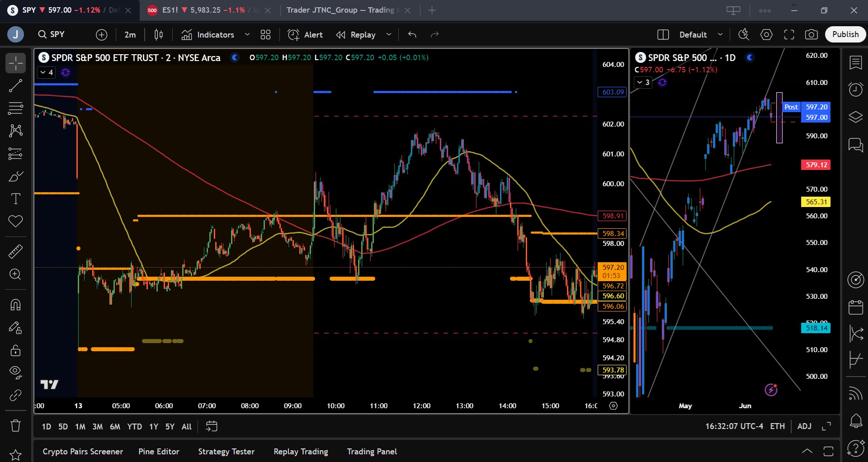This screenshot has width=868, height=462.
Task: Open the chart layout setup selector
Action: click(x=663, y=34)
